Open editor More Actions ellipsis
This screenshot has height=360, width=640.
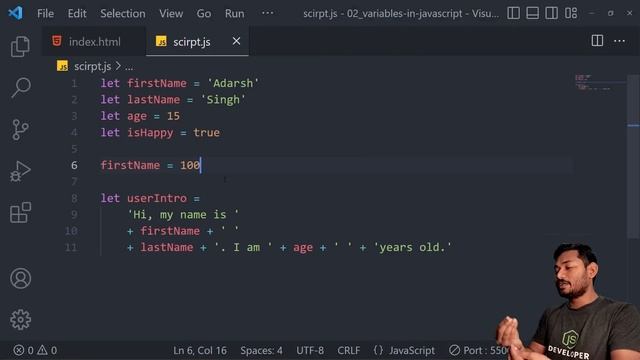coord(619,40)
